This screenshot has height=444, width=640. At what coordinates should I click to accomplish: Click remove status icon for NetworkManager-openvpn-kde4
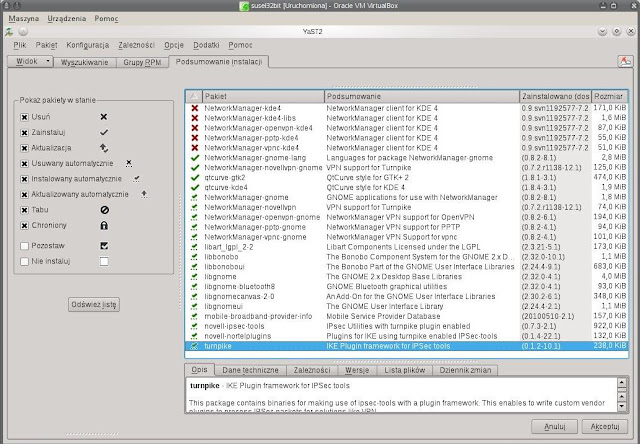[x=195, y=128]
